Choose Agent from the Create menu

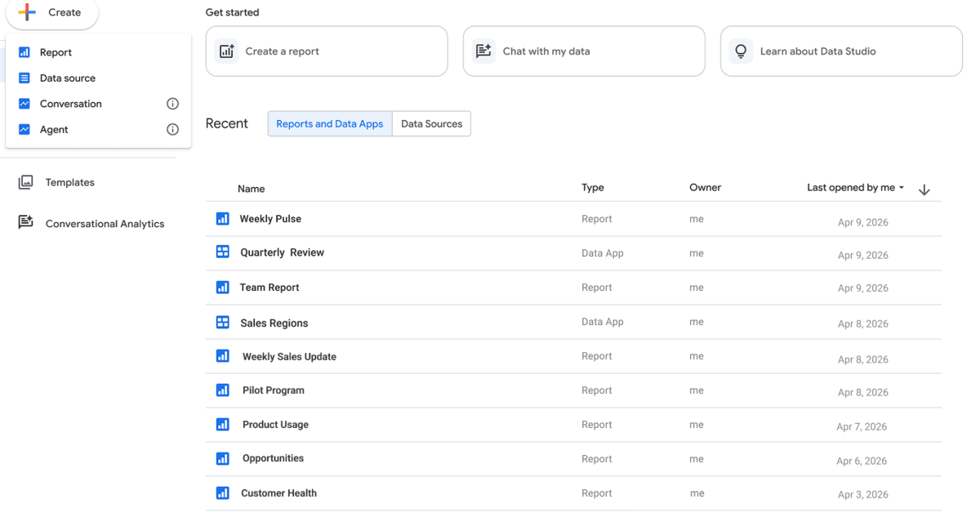pos(98,129)
